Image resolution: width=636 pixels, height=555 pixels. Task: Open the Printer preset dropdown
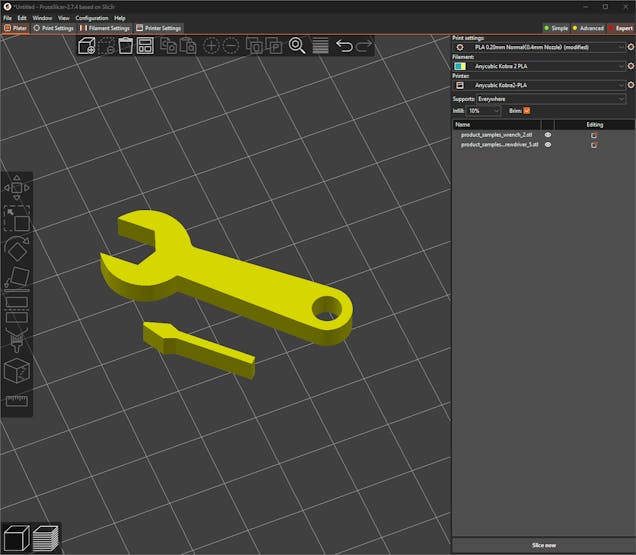pos(539,85)
